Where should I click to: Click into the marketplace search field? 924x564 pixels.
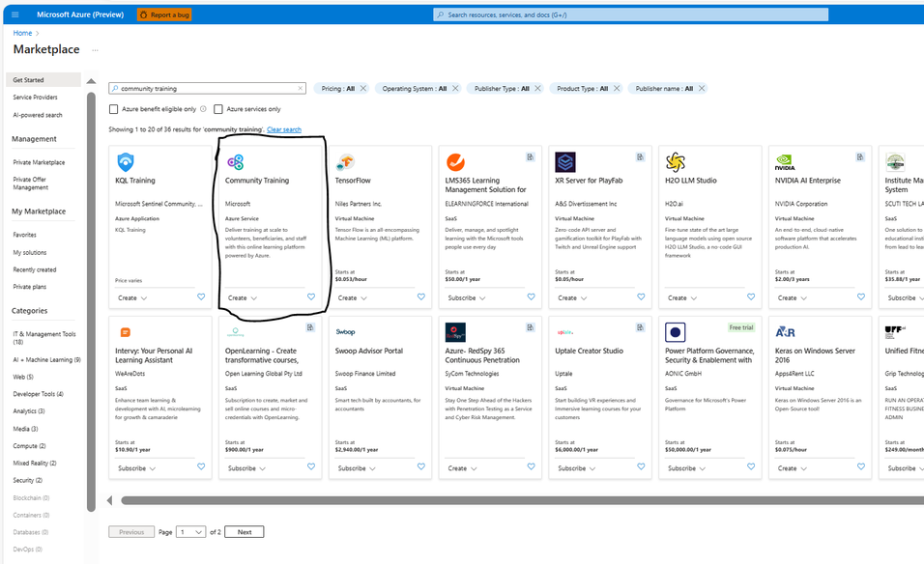206,88
